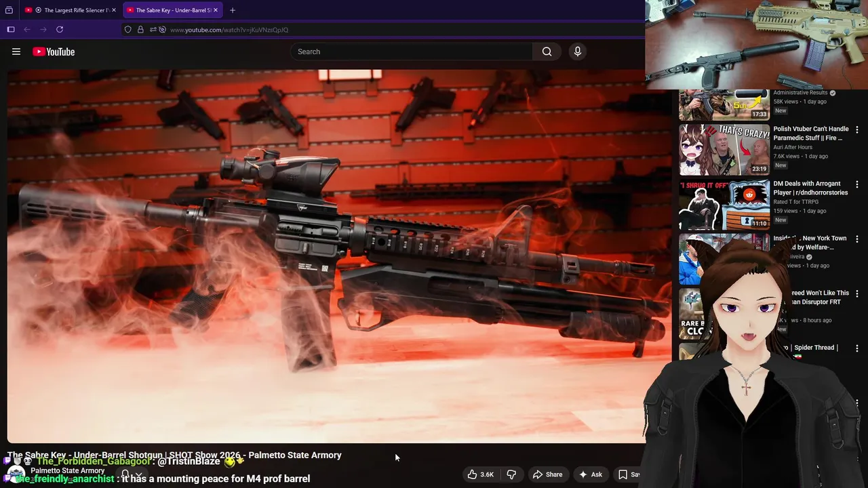This screenshot has height=488, width=868.
Task: Click the browser forward arrow
Action: (43, 30)
